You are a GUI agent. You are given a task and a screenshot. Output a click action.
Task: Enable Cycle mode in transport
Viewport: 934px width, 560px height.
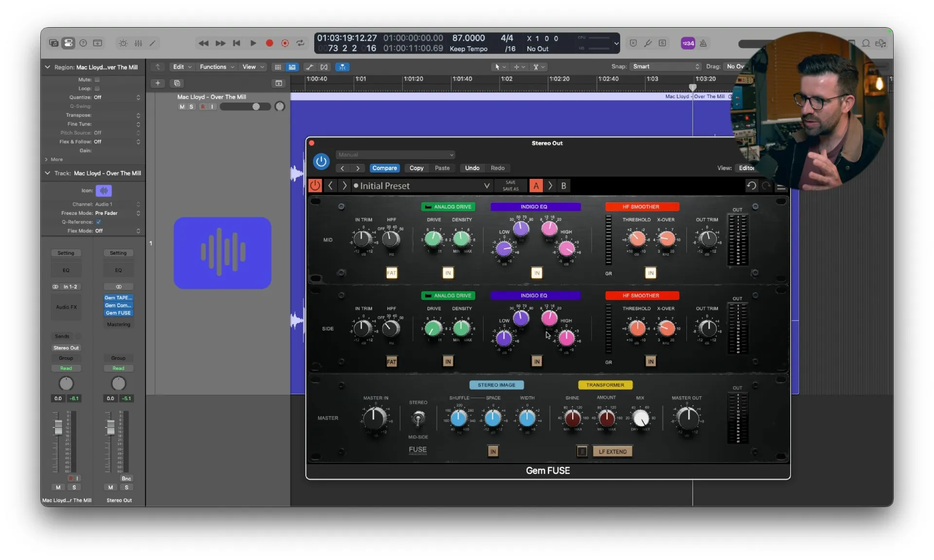301,43
